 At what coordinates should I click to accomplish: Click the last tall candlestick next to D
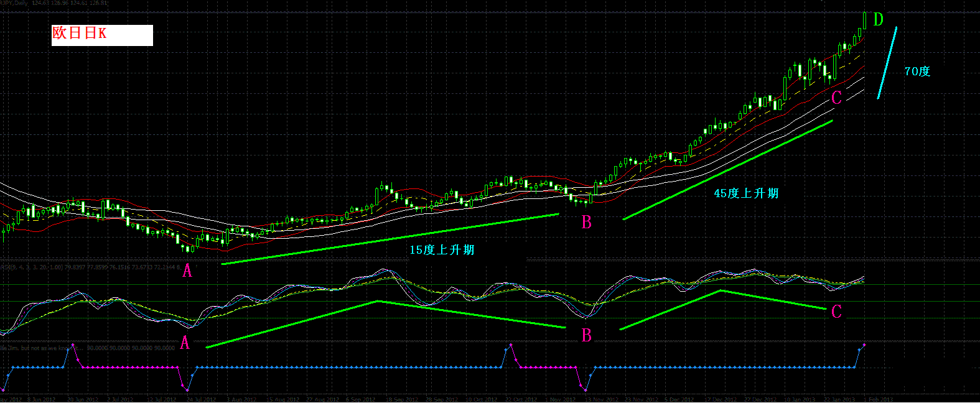[x=865, y=20]
